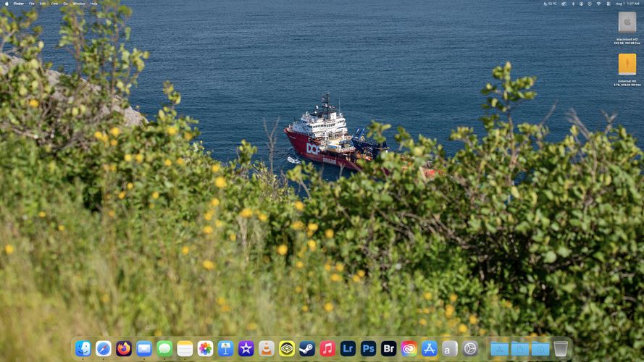Open the Window menu
644x362 pixels.
tap(79, 4)
